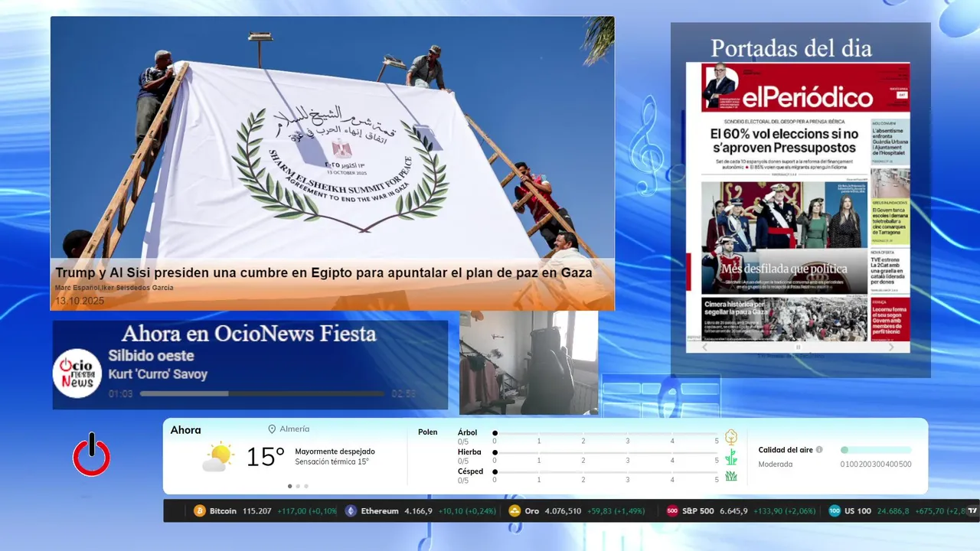Click the partly sunny weather icon
This screenshot has width=980, height=551.
(218, 457)
